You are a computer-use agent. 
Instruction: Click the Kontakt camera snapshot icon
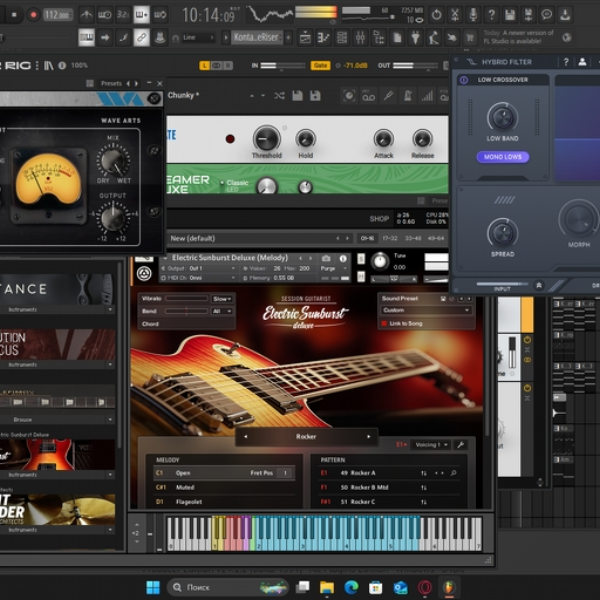click(326, 258)
